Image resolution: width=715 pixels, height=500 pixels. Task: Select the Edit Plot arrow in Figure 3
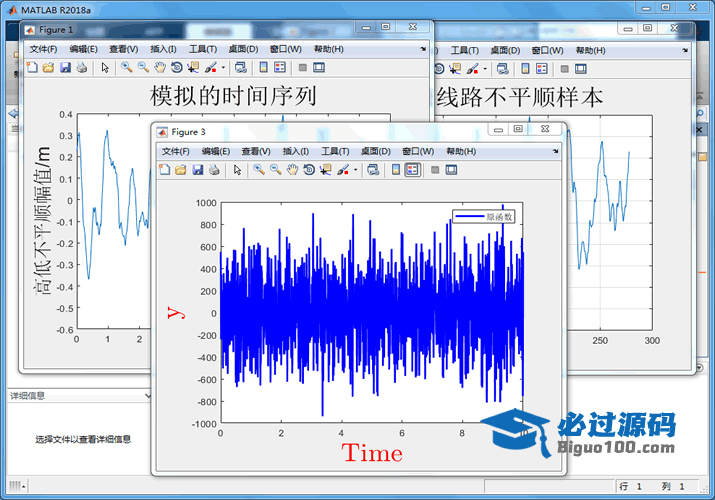pyautogui.click(x=238, y=170)
